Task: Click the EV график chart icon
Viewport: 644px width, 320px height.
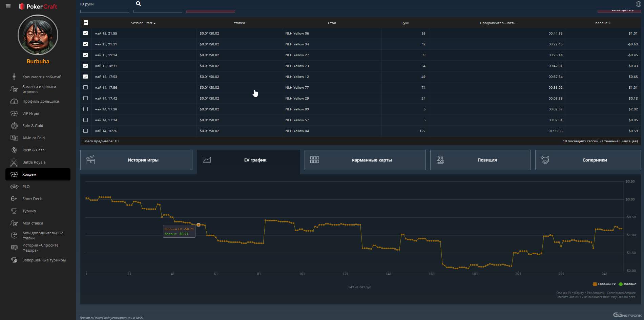Action: (207, 160)
